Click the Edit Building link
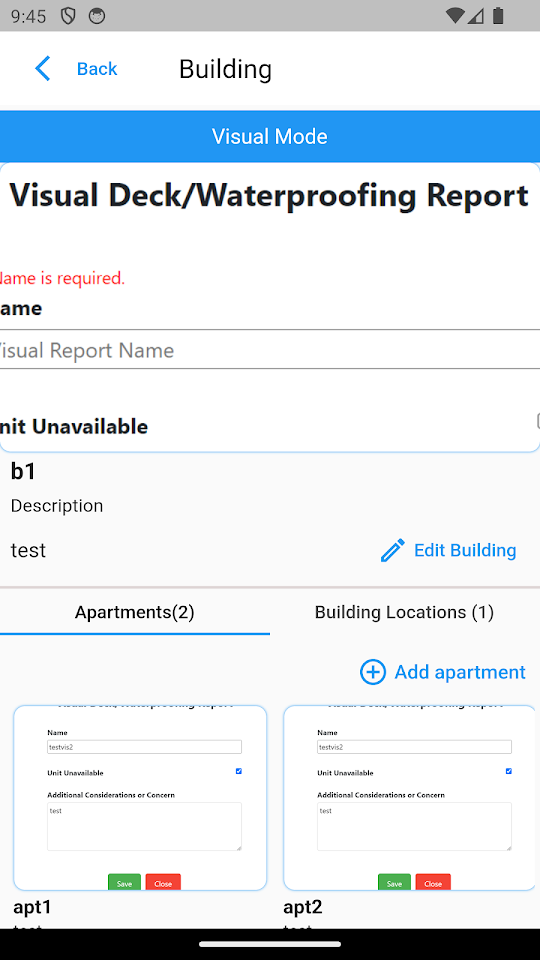The image size is (540, 960). point(465,550)
